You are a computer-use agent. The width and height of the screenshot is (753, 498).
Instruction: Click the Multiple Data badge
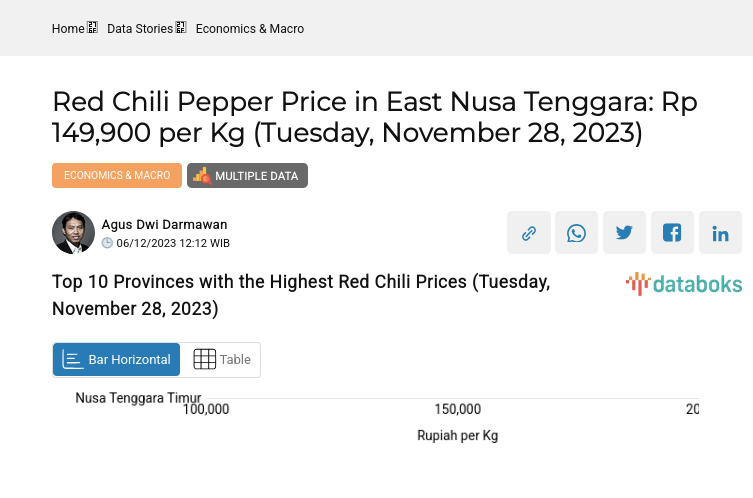[247, 176]
